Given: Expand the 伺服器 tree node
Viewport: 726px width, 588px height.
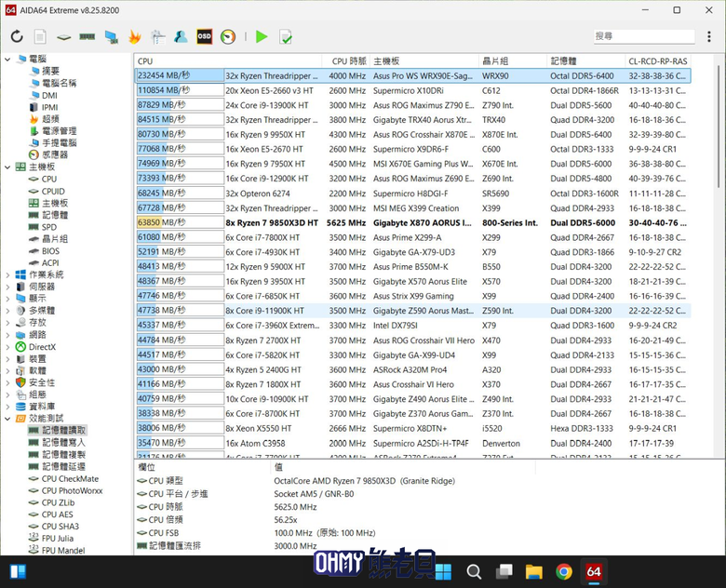Looking at the screenshot, I should pyautogui.click(x=7, y=287).
